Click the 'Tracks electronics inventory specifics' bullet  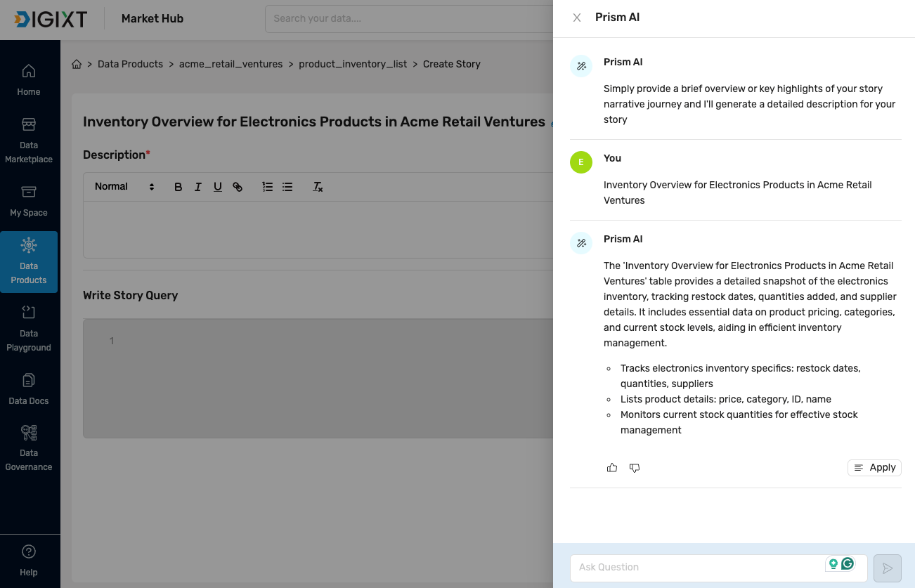tap(741, 376)
